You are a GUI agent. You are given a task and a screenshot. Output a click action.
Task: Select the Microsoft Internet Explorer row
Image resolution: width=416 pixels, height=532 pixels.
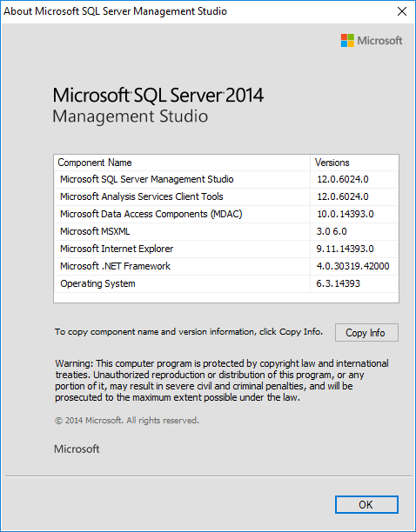[x=225, y=249]
